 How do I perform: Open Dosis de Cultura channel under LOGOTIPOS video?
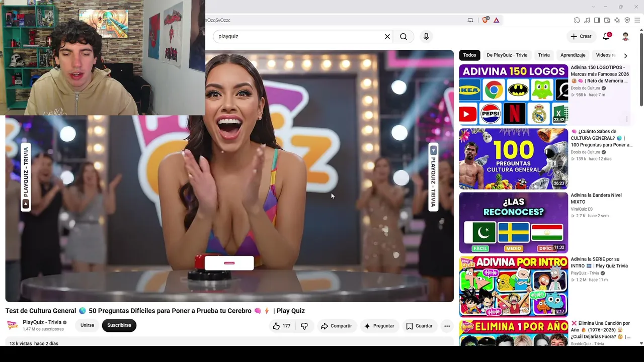click(586, 88)
